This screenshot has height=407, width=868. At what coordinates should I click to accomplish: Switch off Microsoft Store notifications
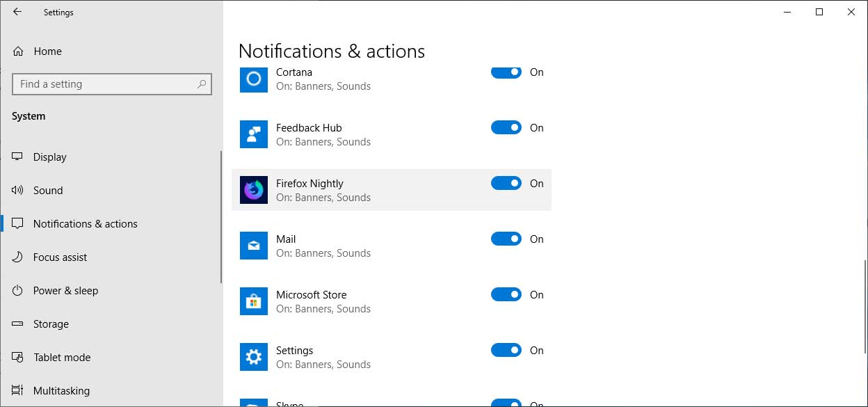[x=506, y=294]
